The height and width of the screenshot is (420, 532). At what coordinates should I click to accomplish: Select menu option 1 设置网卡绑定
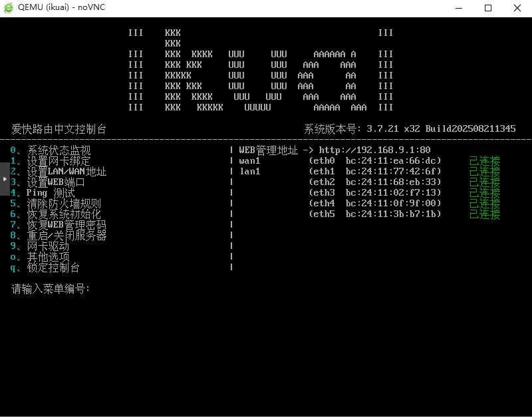51,161
